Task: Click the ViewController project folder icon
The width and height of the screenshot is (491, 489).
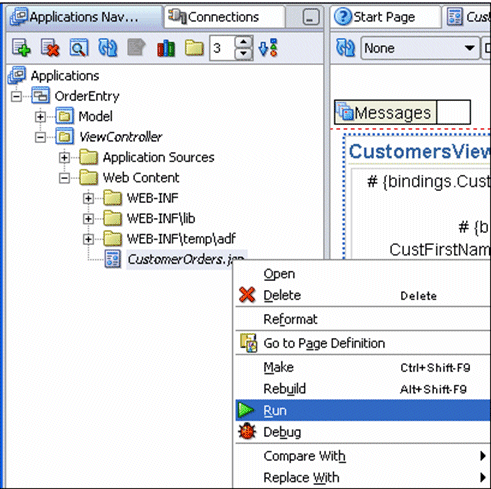Action: click(65, 136)
